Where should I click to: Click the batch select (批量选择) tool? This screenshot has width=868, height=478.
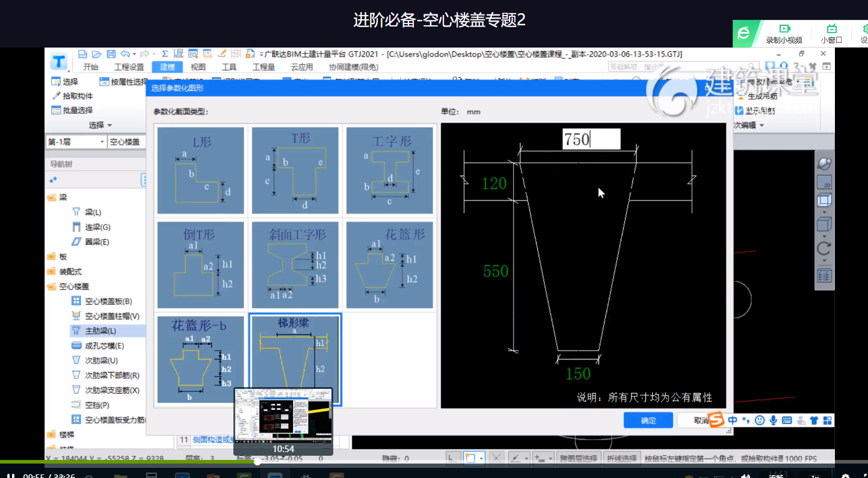pos(72,110)
